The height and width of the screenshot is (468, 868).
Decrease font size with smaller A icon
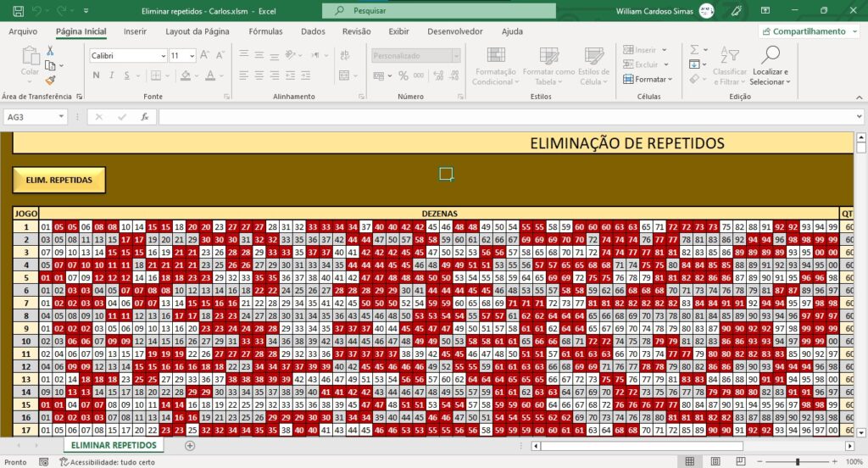(220, 55)
